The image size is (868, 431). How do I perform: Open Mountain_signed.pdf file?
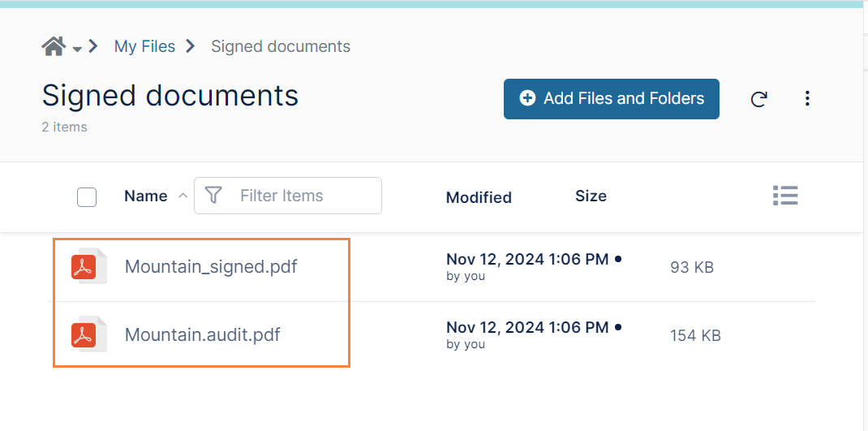click(211, 266)
